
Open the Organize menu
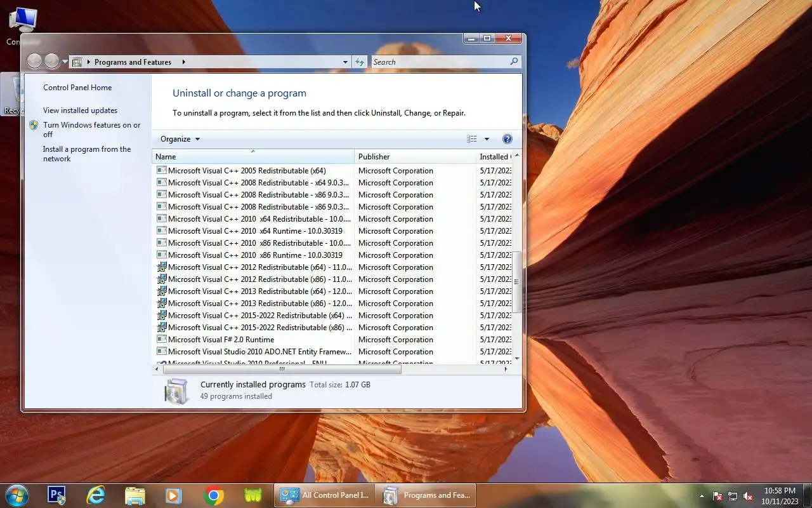pyautogui.click(x=180, y=139)
